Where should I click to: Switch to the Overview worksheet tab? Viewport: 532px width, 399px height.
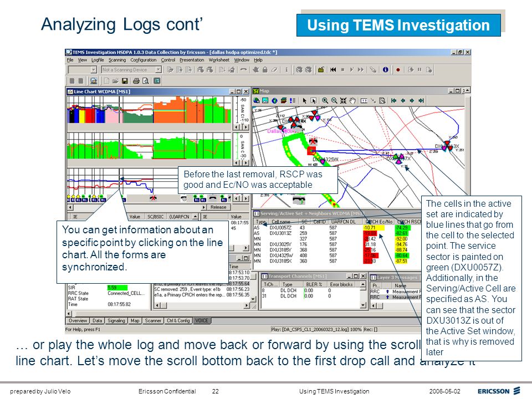[78, 321]
